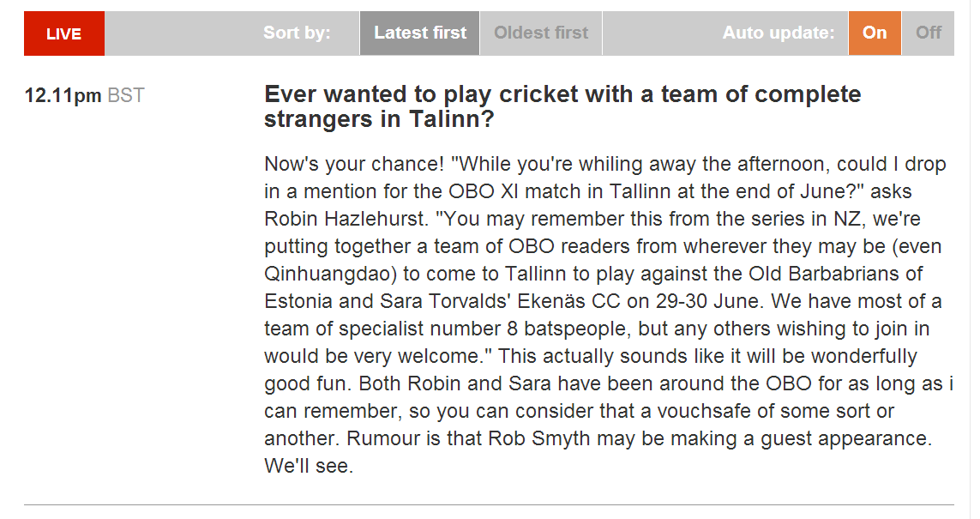Click the Now's your chance opening
Image resolution: width=980 pixels, height=519 pixels.
point(354,164)
